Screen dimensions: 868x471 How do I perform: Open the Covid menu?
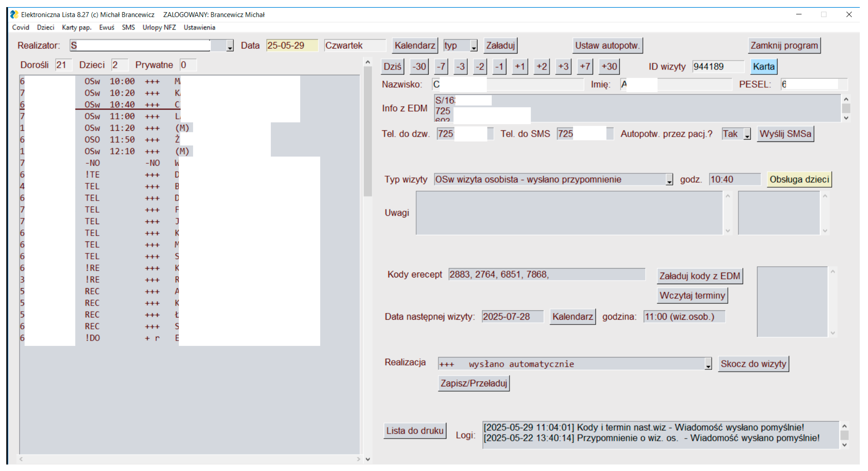(x=21, y=27)
